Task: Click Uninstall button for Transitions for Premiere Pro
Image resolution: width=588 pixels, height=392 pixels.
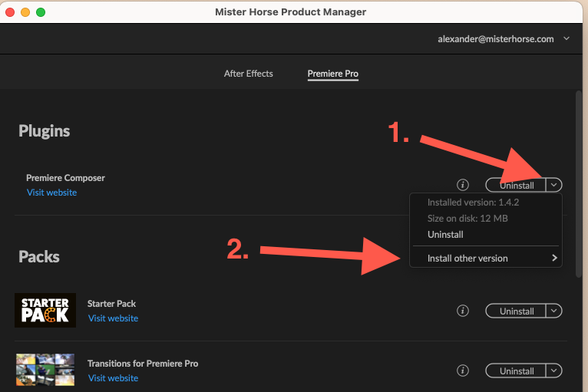Action: pos(516,371)
